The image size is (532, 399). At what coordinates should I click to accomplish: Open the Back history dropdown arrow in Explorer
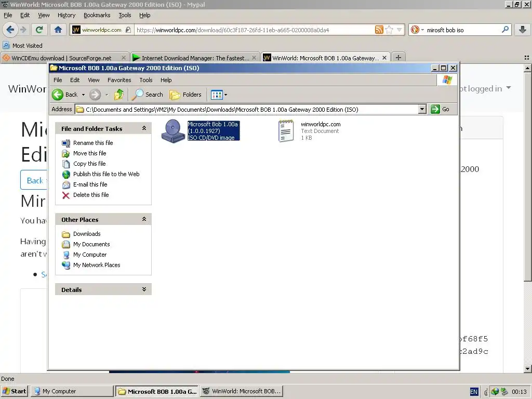[x=83, y=95]
